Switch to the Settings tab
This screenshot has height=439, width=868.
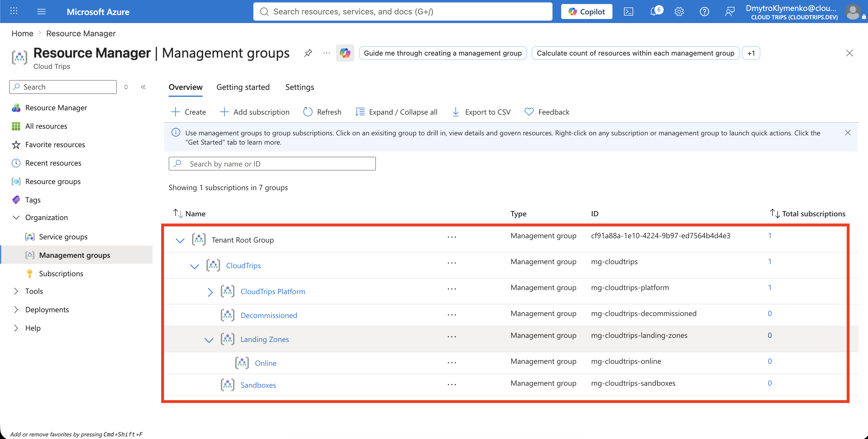(x=300, y=87)
